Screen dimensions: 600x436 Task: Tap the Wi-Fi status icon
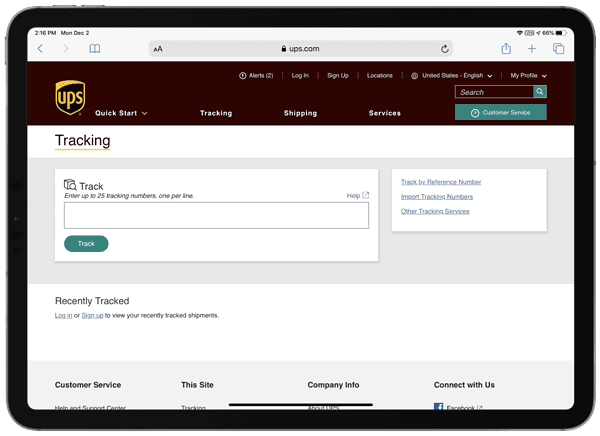520,33
